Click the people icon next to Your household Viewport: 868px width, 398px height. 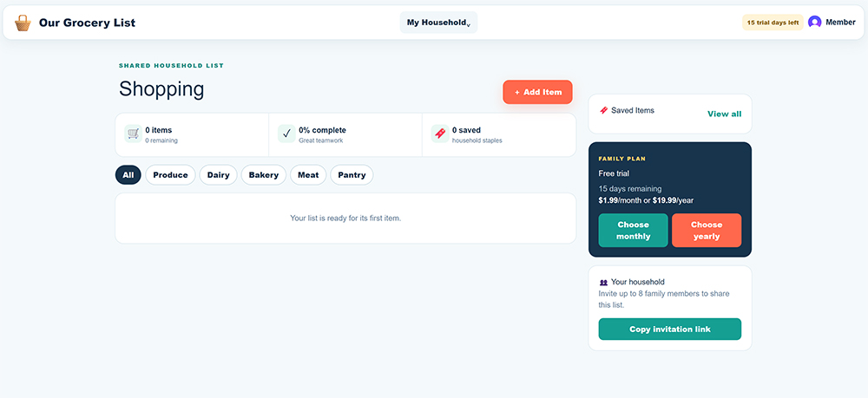click(603, 283)
